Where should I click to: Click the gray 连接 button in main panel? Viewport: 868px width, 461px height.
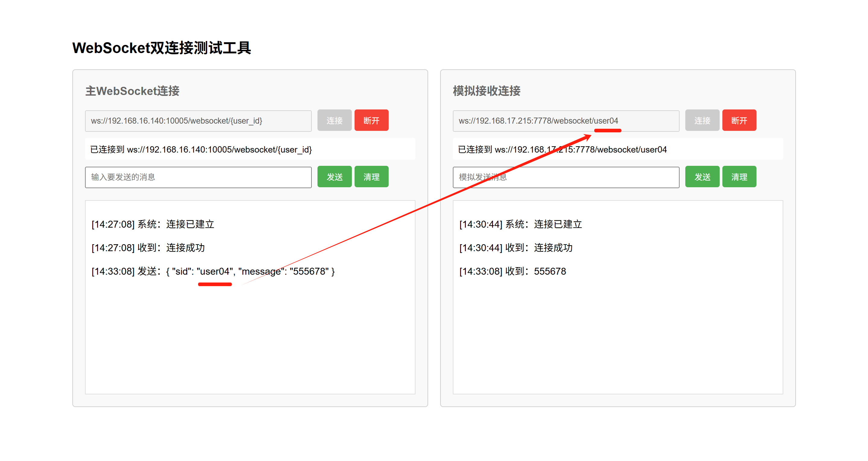(x=334, y=120)
